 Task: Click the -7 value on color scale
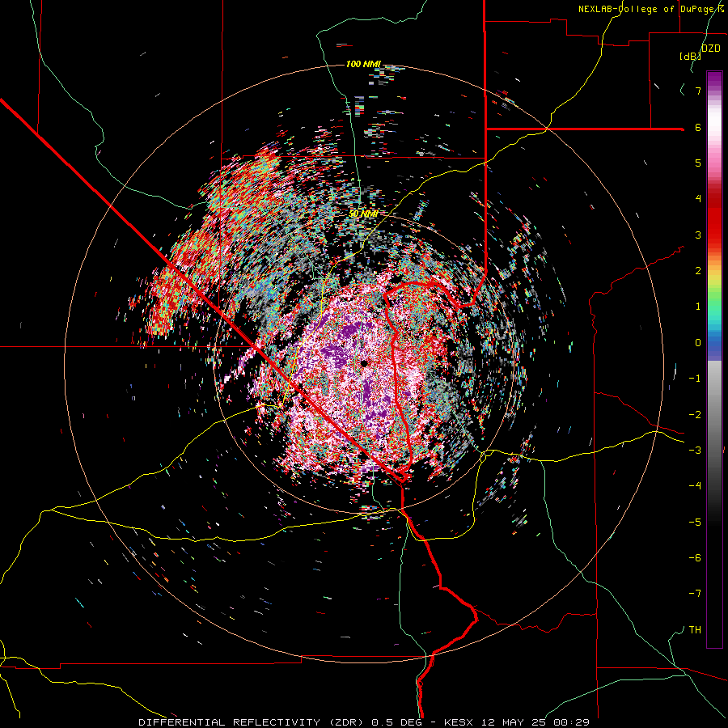(695, 594)
